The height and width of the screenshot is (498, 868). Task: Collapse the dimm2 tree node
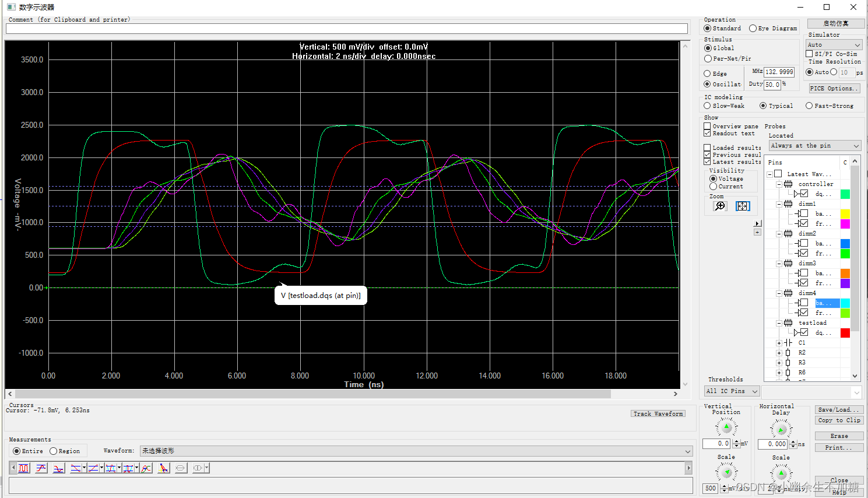779,233
